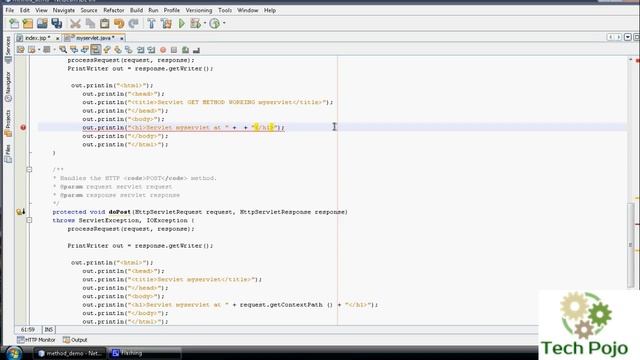
Task: Open the editor Forward history dropdown arrow
Action: pyautogui.click(x=54, y=50)
